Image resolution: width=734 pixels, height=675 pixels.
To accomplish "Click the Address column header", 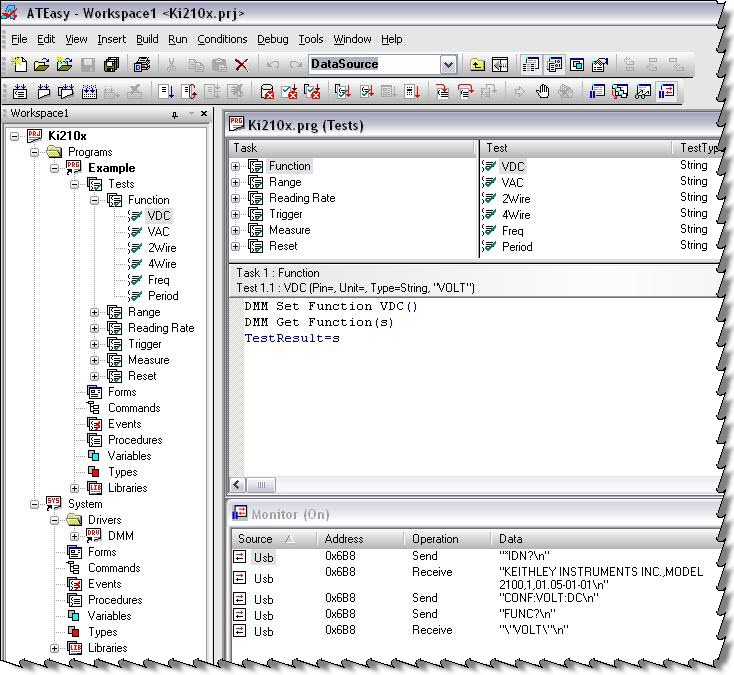I will 360,539.
